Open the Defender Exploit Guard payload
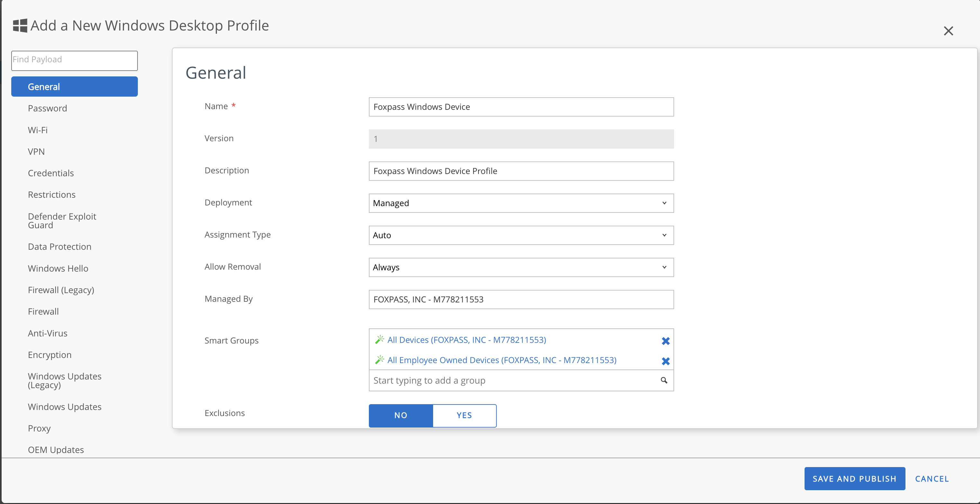980x504 pixels. tap(62, 221)
